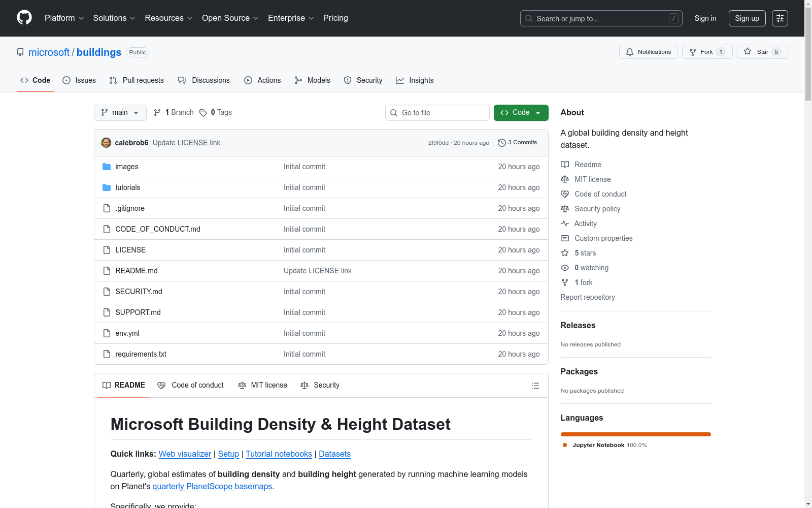Click the repository icon beside microsoft
The image size is (812, 508).
click(x=20, y=52)
